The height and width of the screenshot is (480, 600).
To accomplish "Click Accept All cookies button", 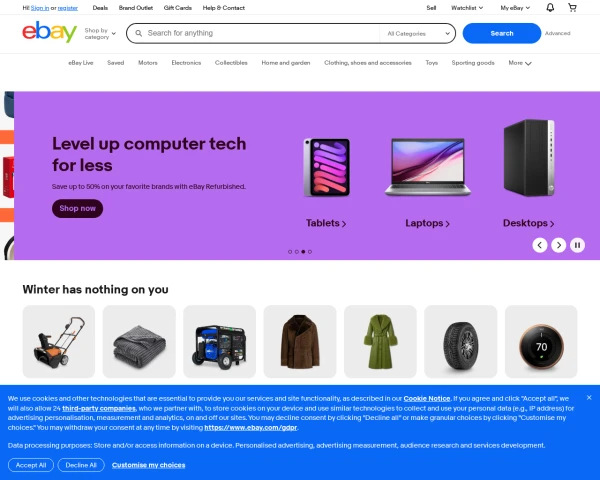I will 31,465.
